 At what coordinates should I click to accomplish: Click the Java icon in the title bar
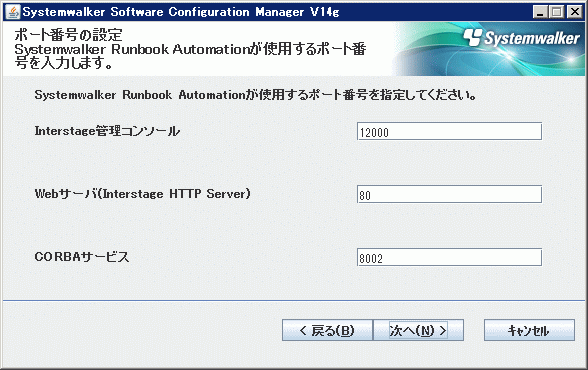pyautogui.click(x=13, y=12)
